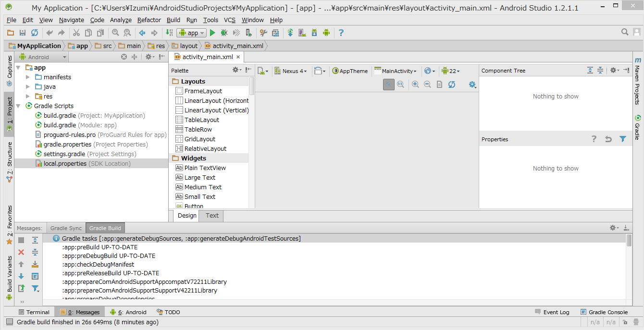
Task: Open AVD Manager icon
Action: pyautogui.click(x=302, y=33)
